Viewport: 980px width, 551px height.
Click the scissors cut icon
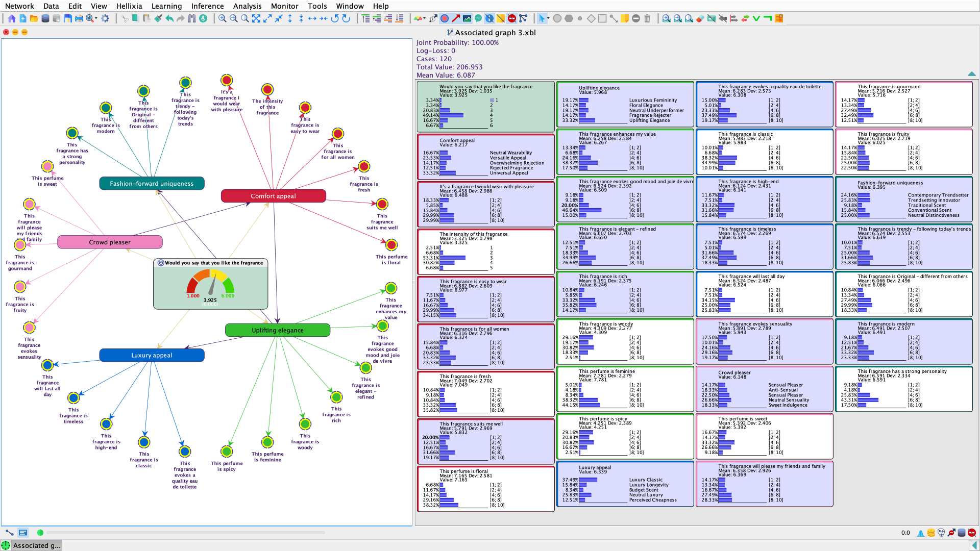(125, 18)
